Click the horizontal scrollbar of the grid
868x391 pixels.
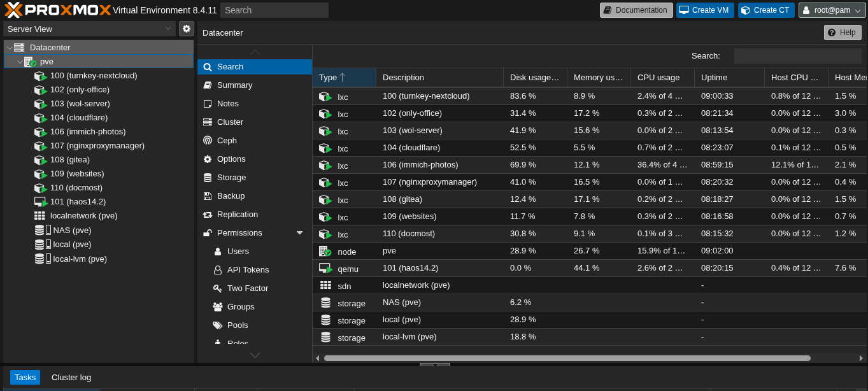567,359
